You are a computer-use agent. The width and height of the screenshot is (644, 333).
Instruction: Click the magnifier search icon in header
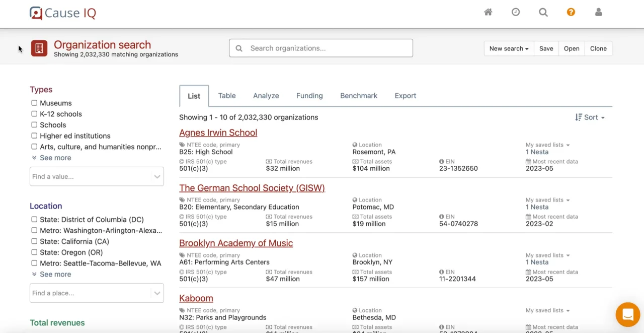(543, 12)
